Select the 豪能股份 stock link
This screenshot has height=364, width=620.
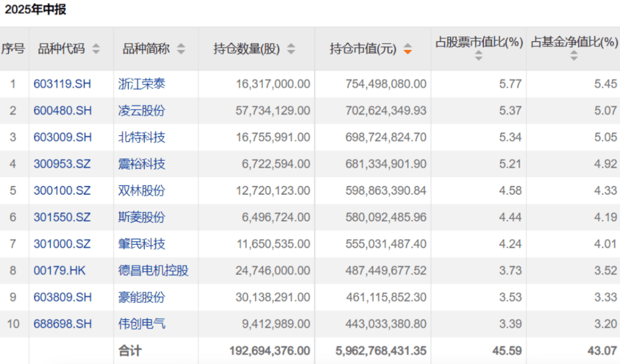(142, 297)
